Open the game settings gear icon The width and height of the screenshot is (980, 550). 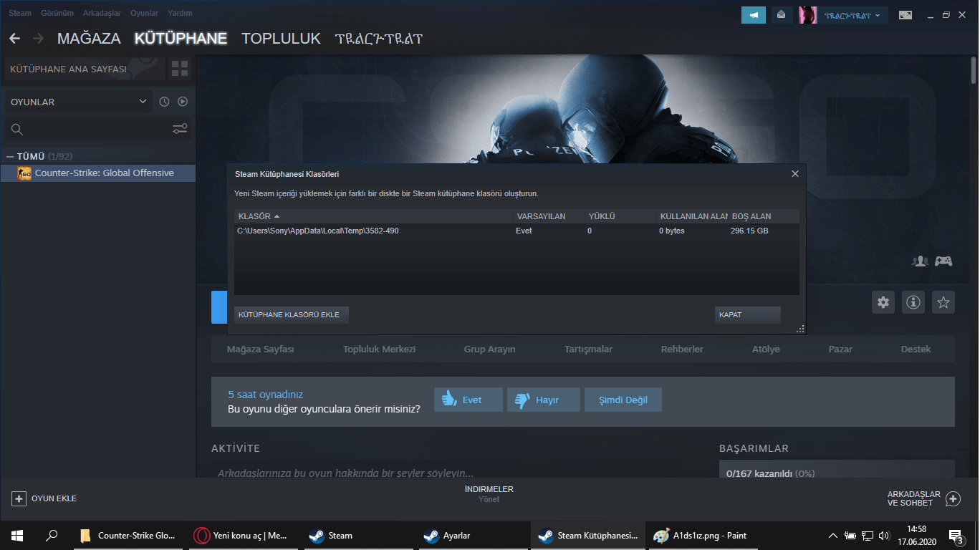coord(883,302)
